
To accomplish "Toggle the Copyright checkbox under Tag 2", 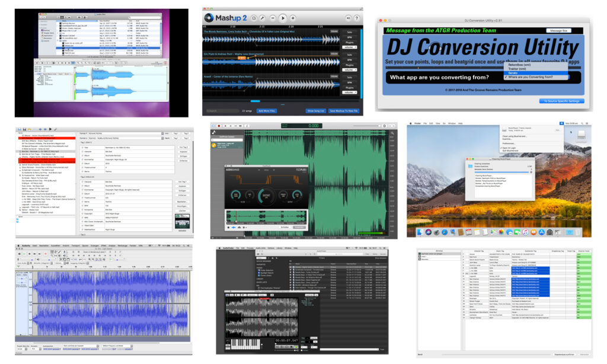I will pyautogui.click(x=82, y=214).
